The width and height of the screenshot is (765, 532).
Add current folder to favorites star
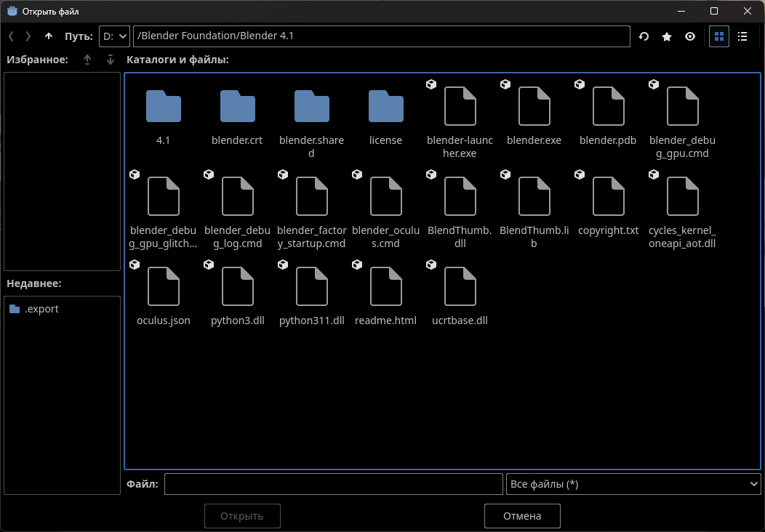[666, 36]
